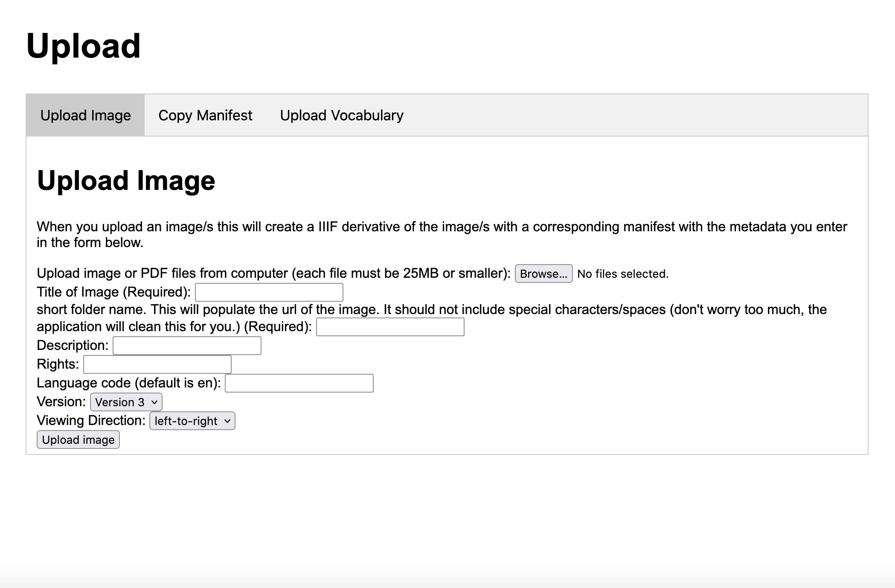Click the Upload image submit button
895x588 pixels.
pos(78,440)
